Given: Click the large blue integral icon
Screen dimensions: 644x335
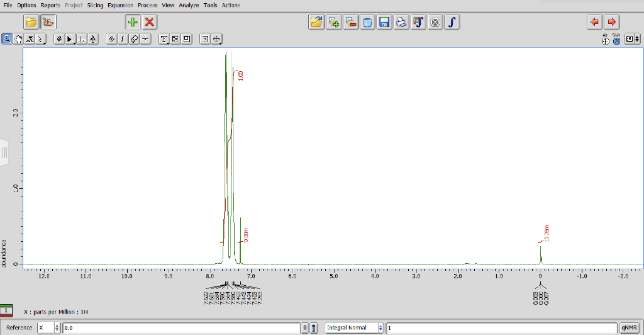Looking at the screenshot, I should [452, 22].
